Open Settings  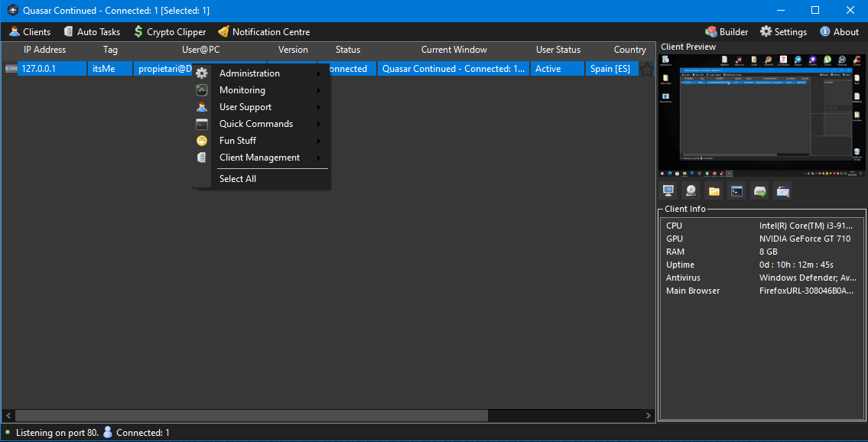point(783,32)
